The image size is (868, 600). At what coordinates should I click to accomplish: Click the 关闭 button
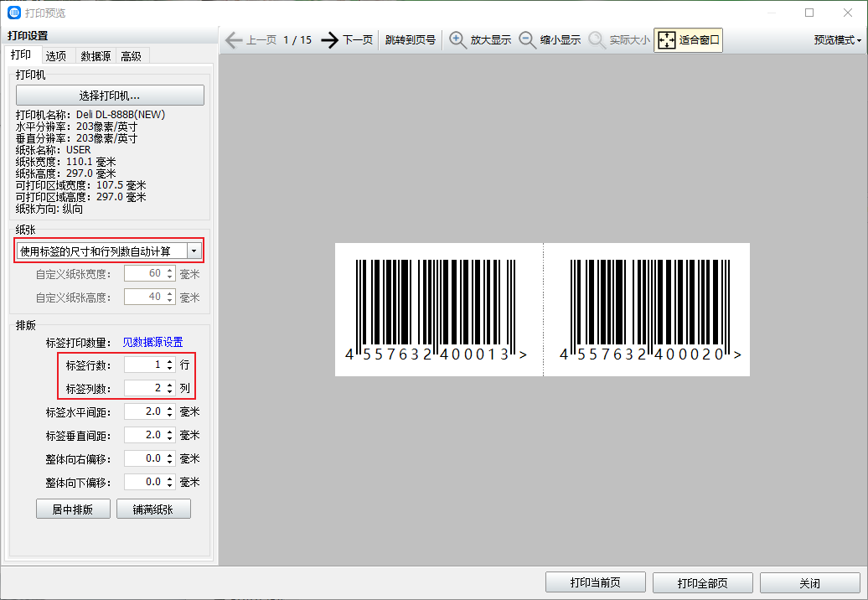810,583
